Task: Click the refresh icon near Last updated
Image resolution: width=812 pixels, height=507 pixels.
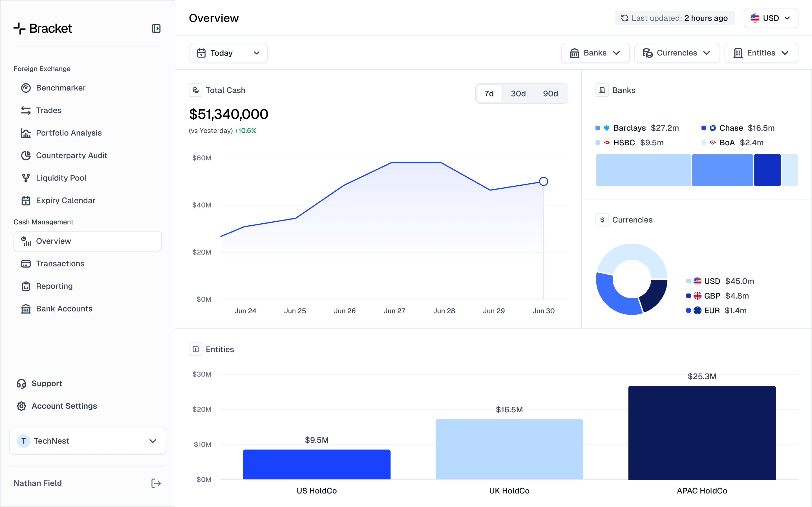Action: [625, 18]
